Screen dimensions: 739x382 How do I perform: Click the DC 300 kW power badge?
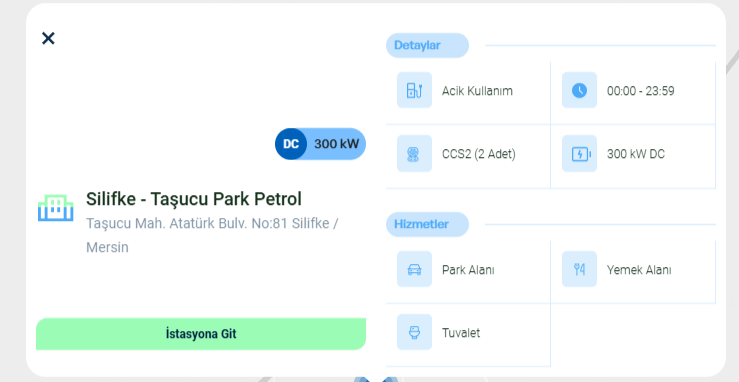pyautogui.click(x=320, y=144)
